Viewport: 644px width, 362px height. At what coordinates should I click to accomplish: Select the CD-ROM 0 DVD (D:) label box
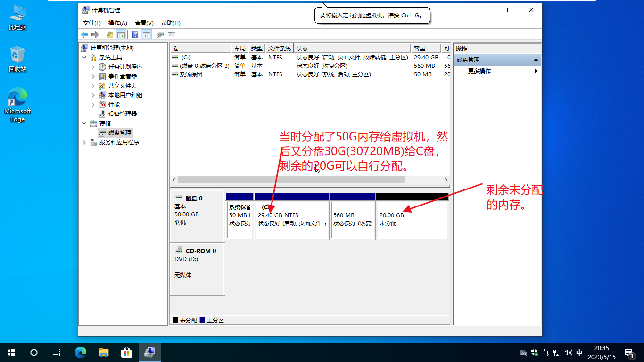[198, 269]
